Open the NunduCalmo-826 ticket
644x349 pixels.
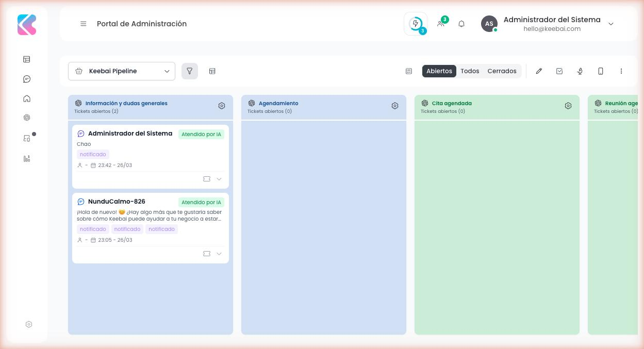pyautogui.click(x=117, y=202)
